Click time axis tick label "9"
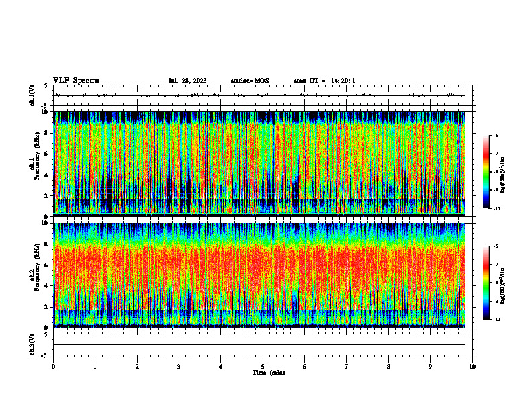Viewport: 532px width, 411px height. click(430, 367)
